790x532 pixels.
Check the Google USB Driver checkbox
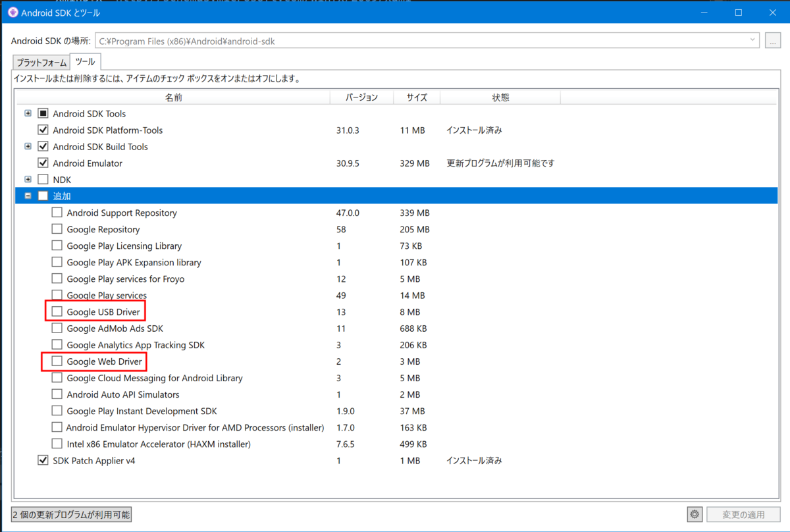point(57,311)
